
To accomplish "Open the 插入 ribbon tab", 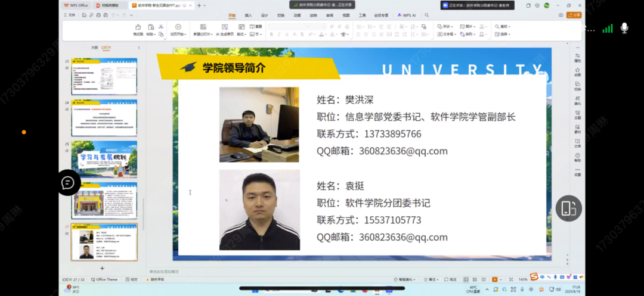I will [x=248, y=15].
